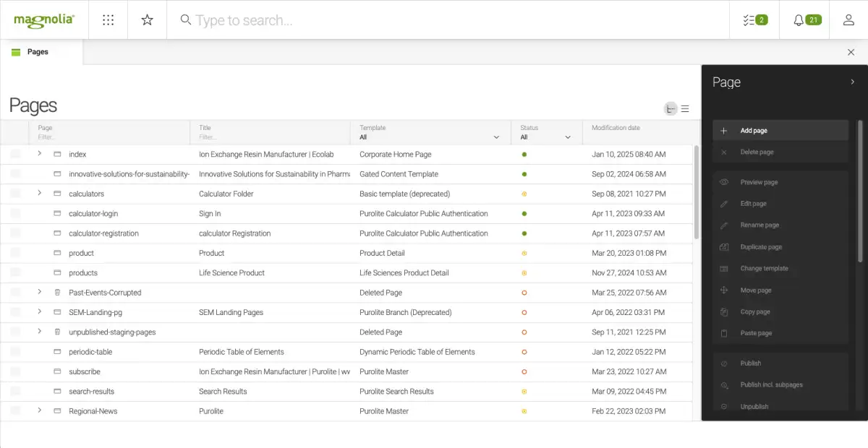Click the Duplicate page icon
The width and height of the screenshot is (868, 448).
724,247
